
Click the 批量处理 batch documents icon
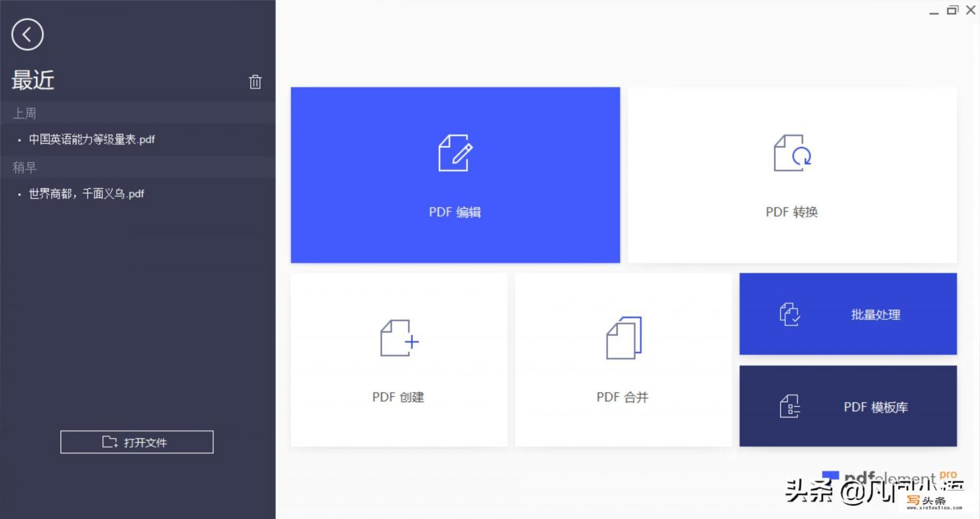(789, 314)
